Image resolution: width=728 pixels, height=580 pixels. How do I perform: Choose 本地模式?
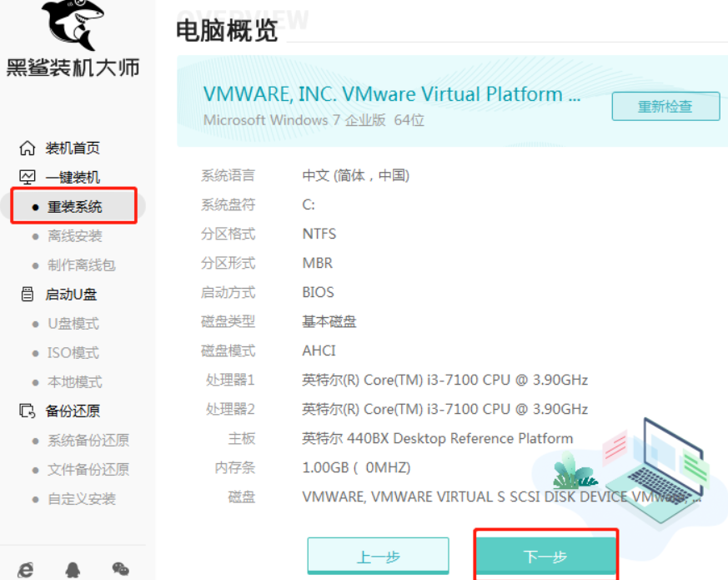(x=75, y=382)
